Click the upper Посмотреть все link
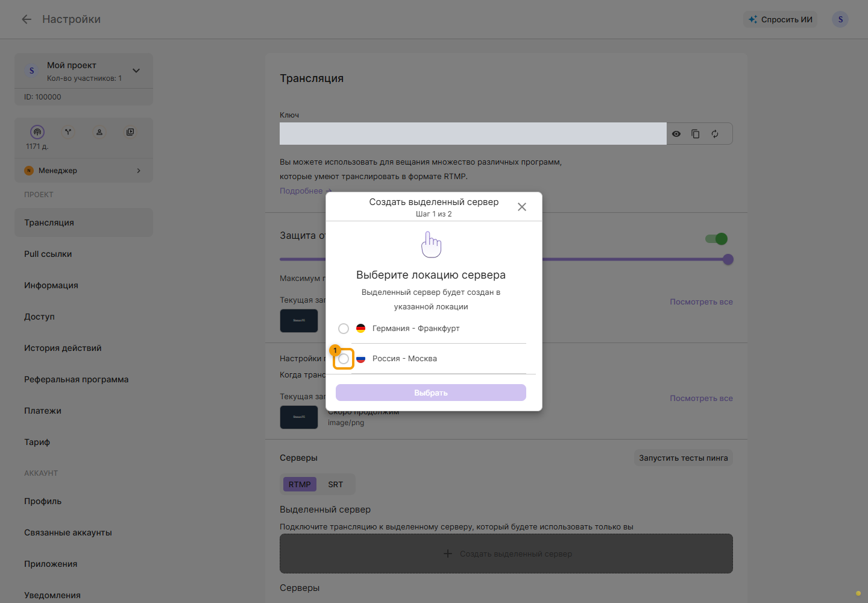Viewport: 868px width, 603px height. (701, 302)
